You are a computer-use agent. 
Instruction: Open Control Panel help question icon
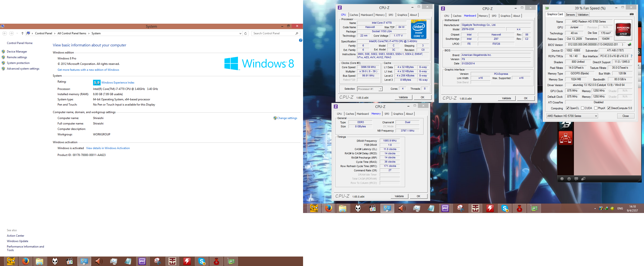click(x=300, y=40)
